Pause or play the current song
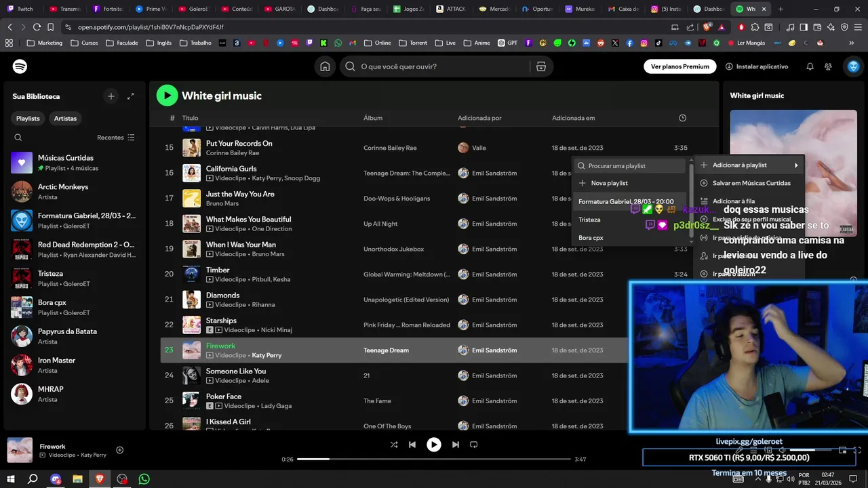868x488 pixels. tap(434, 445)
